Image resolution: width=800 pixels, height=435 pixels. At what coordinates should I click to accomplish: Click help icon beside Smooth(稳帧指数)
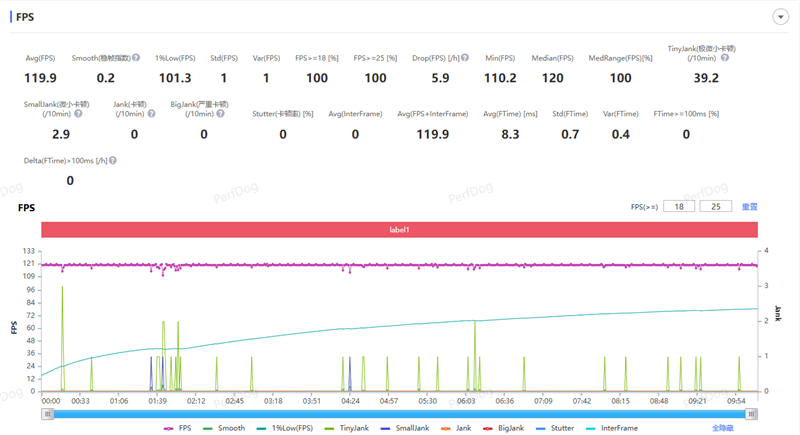(x=136, y=58)
